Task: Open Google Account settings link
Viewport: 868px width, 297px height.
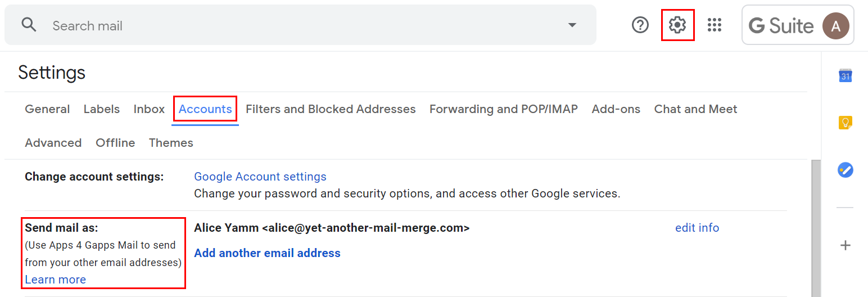Action: pos(260,177)
